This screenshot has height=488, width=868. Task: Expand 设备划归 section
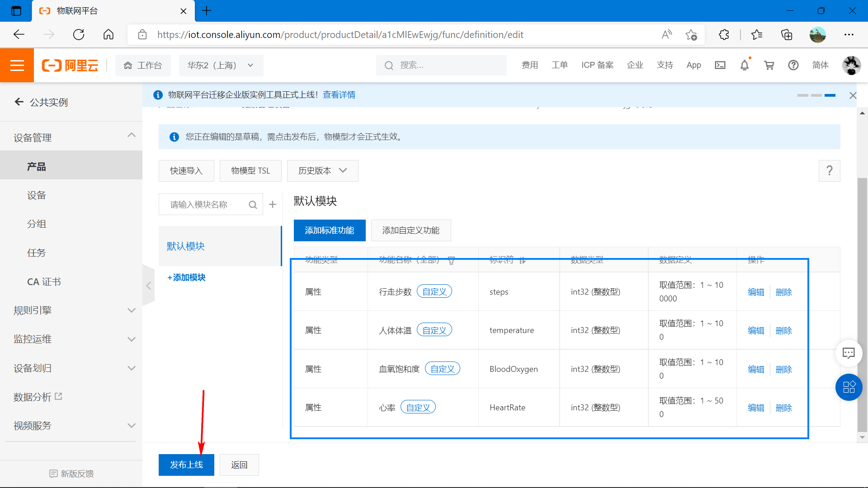click(x=132, y=368)
